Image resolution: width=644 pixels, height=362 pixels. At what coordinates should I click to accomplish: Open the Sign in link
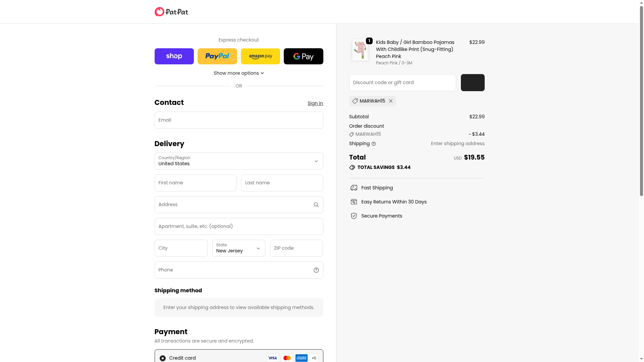[x=315, y=103]
